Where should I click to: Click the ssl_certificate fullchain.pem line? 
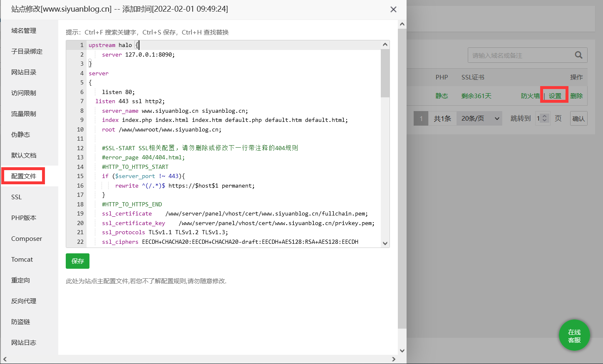point(235,213)
